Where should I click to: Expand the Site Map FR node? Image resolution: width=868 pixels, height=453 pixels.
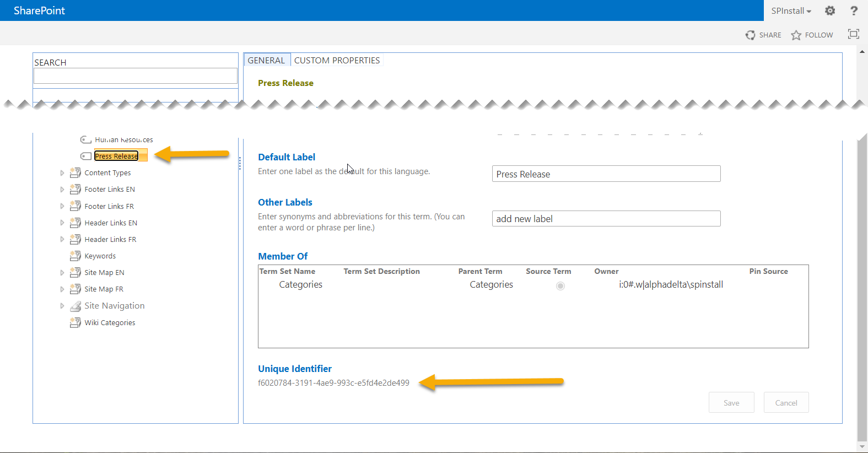pyautogui.click(x=62, y=289)
